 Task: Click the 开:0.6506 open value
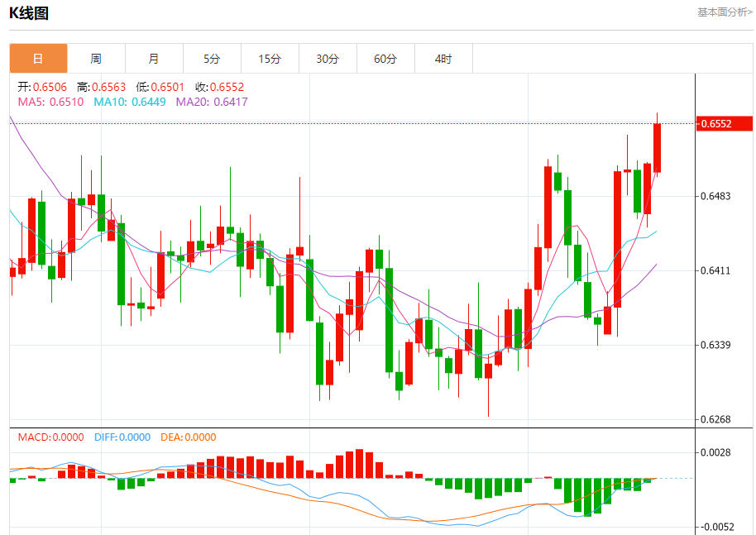42,87
